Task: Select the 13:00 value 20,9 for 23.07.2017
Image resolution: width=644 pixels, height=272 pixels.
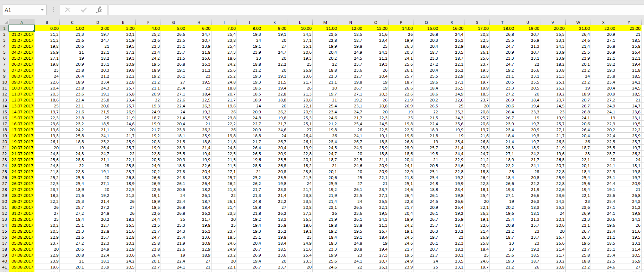Action: pos(376,166)
